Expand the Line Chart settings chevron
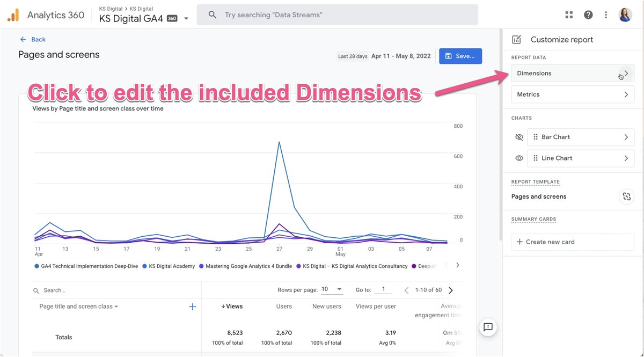This screenshot has height=357, width=644. 626,158
